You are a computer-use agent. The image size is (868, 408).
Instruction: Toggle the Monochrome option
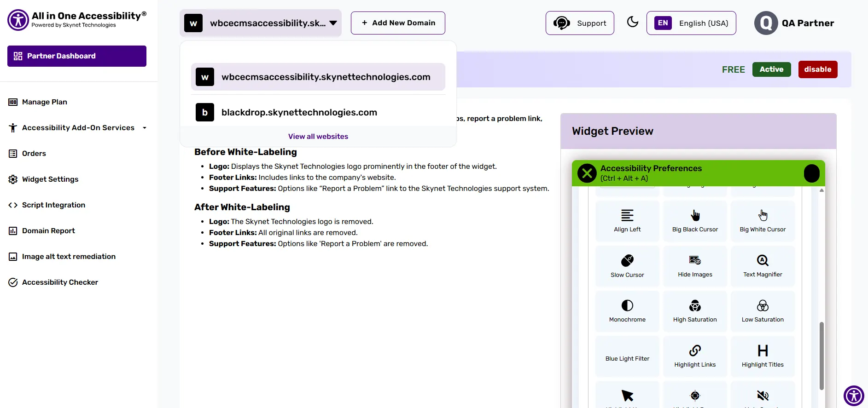tap(627, 311)
